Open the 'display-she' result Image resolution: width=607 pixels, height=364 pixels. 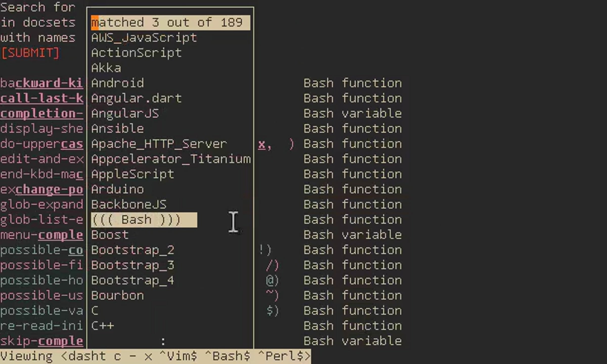42,129
